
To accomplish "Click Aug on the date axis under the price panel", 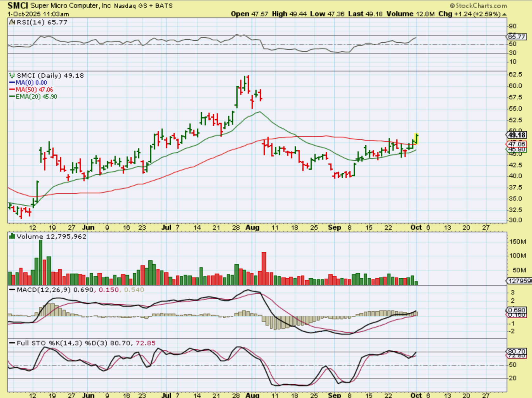I will (253, 228).
